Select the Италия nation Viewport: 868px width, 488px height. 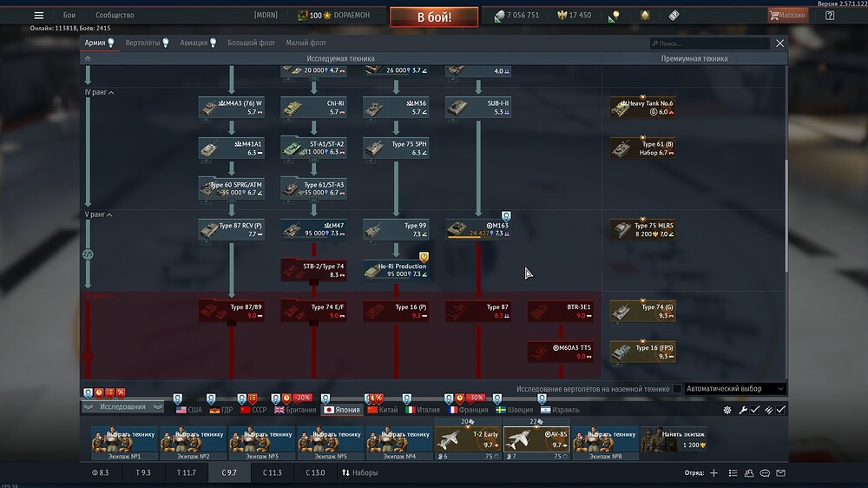(423, 410)
